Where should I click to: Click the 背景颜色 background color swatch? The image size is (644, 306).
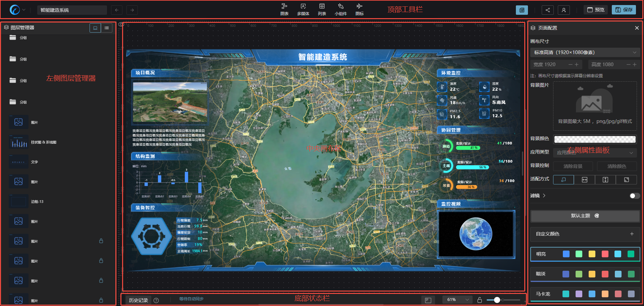[x=595, y=139]
